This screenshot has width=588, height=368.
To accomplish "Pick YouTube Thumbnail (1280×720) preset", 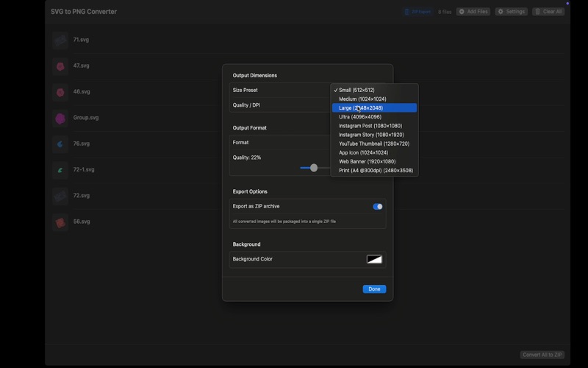I will [x=374, y=144].
